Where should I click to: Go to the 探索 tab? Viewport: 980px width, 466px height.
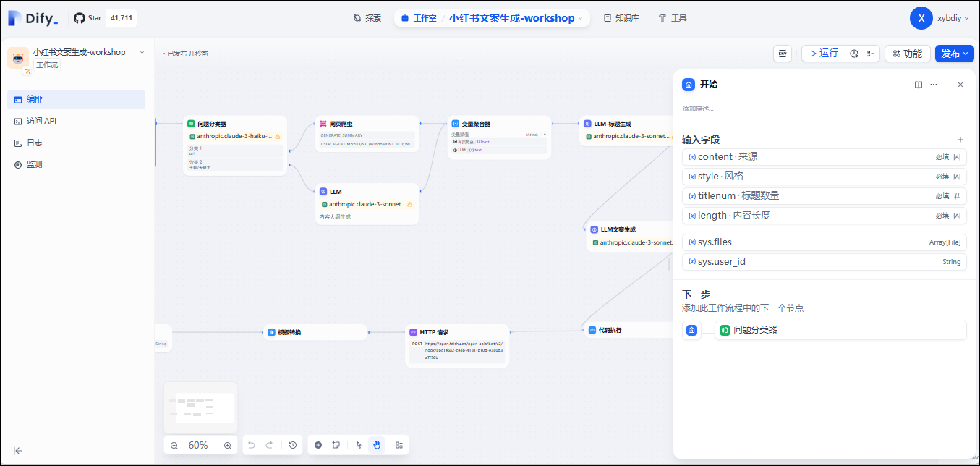coord(367,18)
